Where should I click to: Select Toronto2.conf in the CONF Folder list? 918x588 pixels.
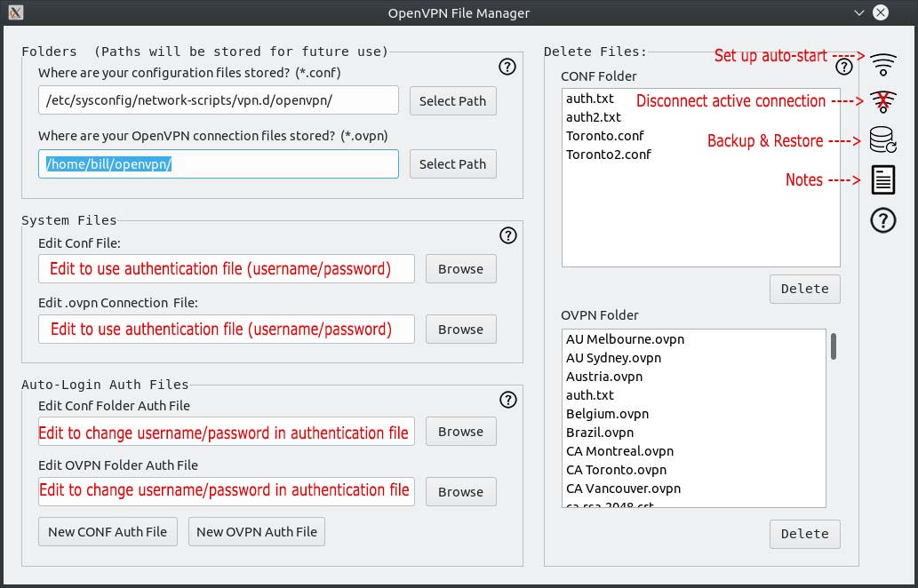[x=701, y=155]
